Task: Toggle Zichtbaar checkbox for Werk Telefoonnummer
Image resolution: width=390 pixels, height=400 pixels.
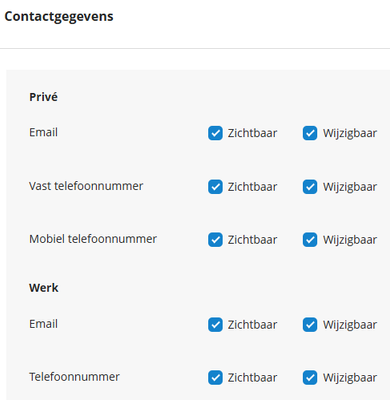Action: click(x=215, y=378)
